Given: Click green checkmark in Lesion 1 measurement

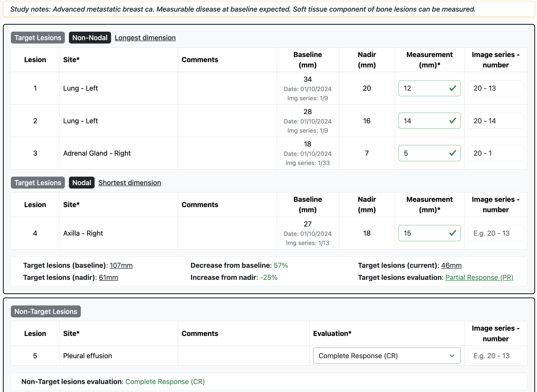Looking at the screenshot, I should coord(452,88).
